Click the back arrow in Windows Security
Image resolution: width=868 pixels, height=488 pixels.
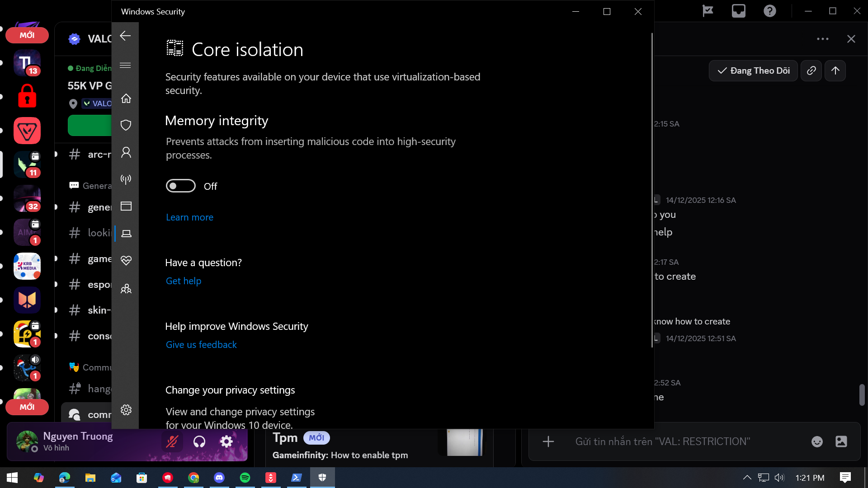[x=125, y=36]
